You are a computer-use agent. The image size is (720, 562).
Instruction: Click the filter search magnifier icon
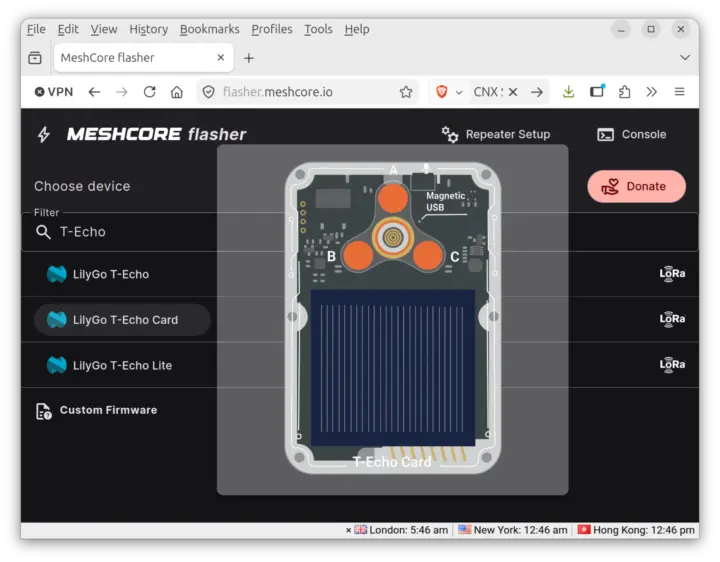tap(43, 232)
